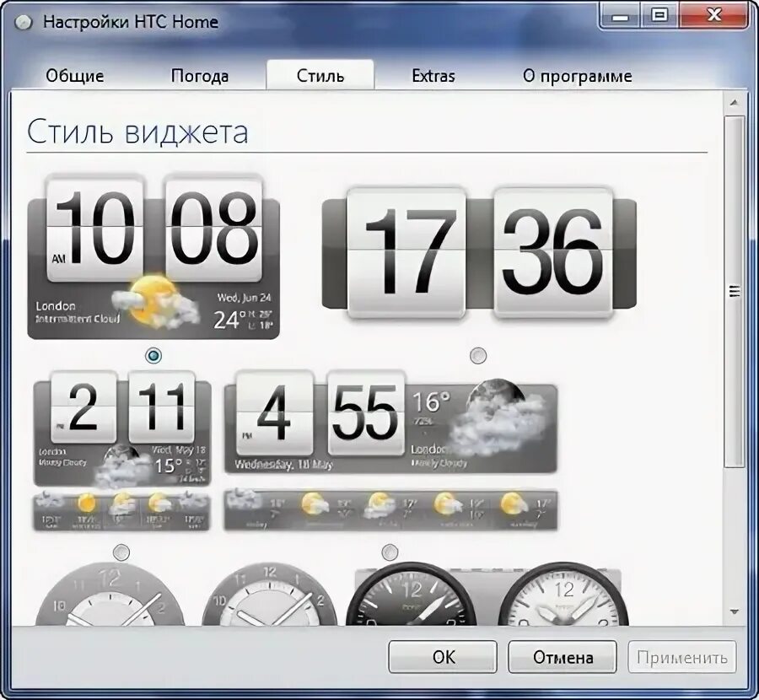View the О программе tab
759x700 pixels.
pos(579,75)
